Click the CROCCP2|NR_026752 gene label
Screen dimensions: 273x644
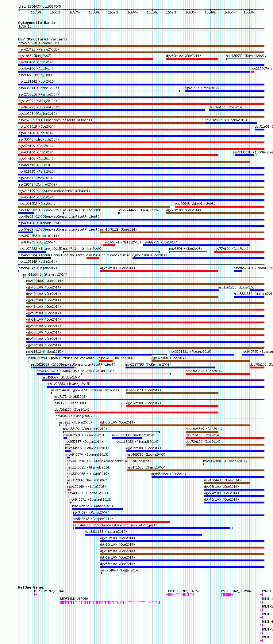pos(184,591)
